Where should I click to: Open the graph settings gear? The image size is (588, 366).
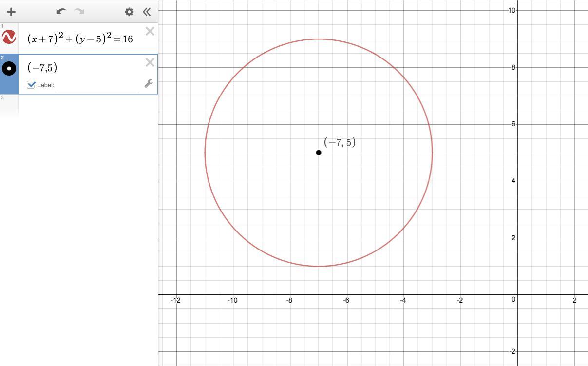pos(129,12)
